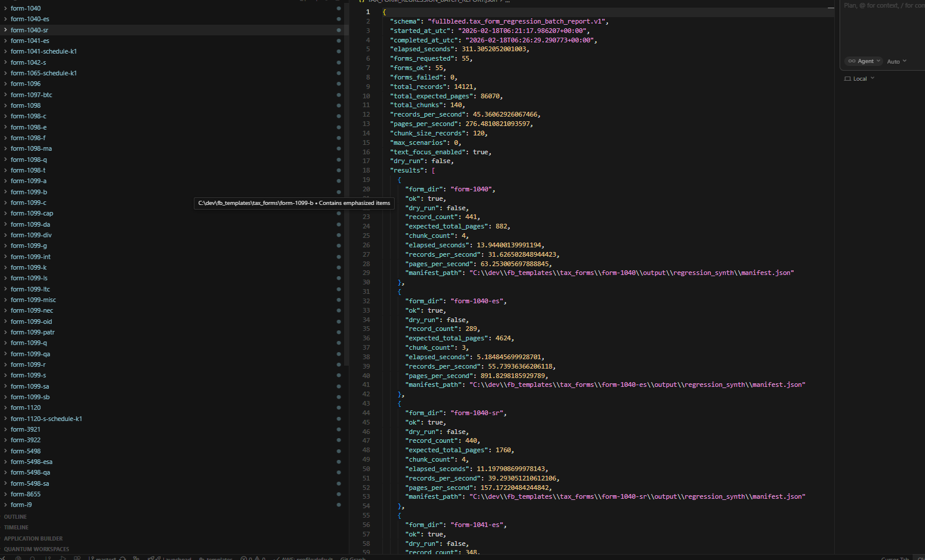
Task: Click the "elapsed_seconds" value 311.3052052001003
Action: 495,49
